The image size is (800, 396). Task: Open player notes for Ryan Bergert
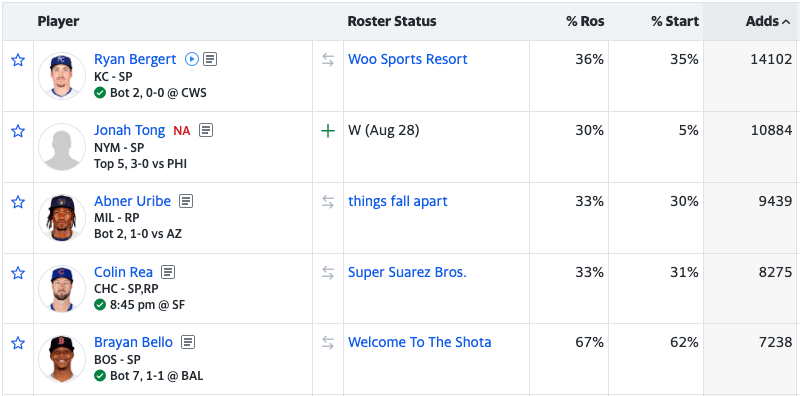point(210,59)
